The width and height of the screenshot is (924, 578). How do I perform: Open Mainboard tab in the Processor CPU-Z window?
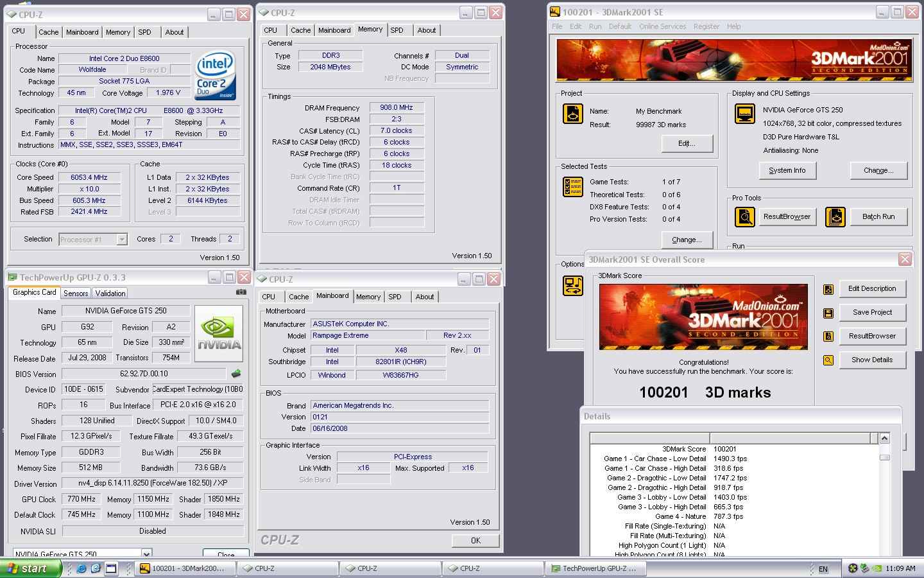point(82,32)
